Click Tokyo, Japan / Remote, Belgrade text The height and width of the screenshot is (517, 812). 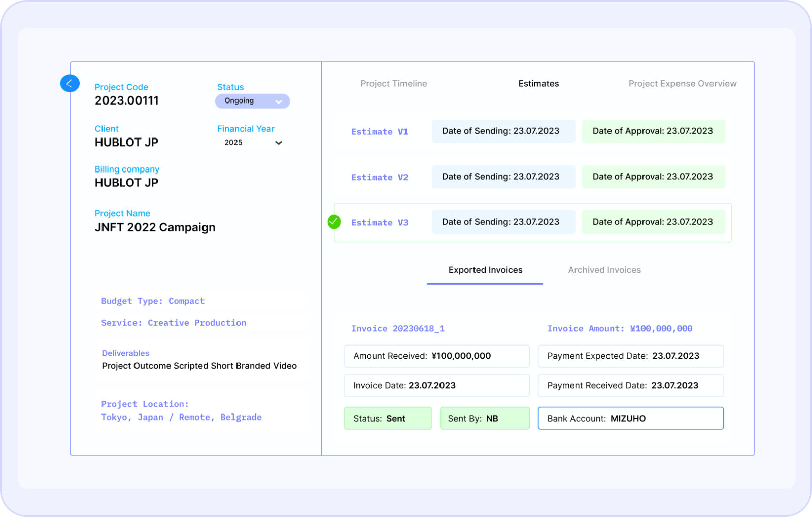pyautogui.click(x=181, y=418)
